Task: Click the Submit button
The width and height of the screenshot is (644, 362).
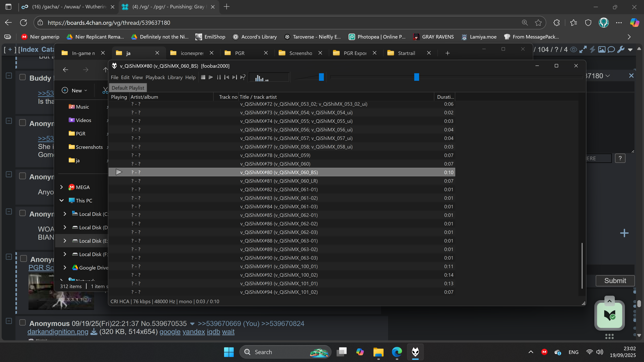Action: tap(615, 281)
